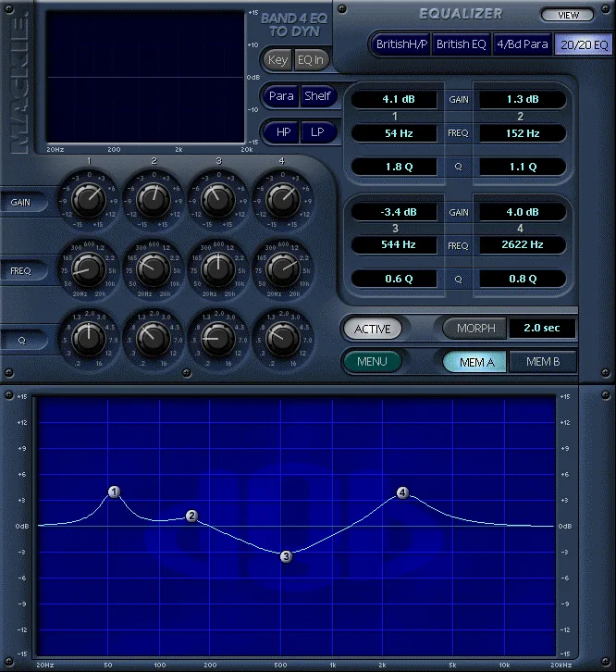Click band 4 frequency 2622 Hz field
Image resolution: width=616 pixels, height=672 pixels.
click(x=523, y=244)
